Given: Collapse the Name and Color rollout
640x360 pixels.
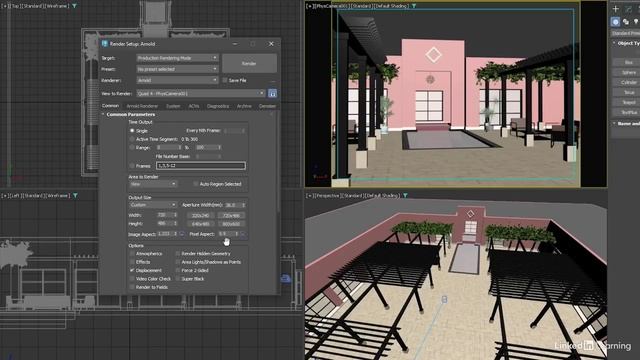Looking at the screenshot, I should click(x=627, y=123).
